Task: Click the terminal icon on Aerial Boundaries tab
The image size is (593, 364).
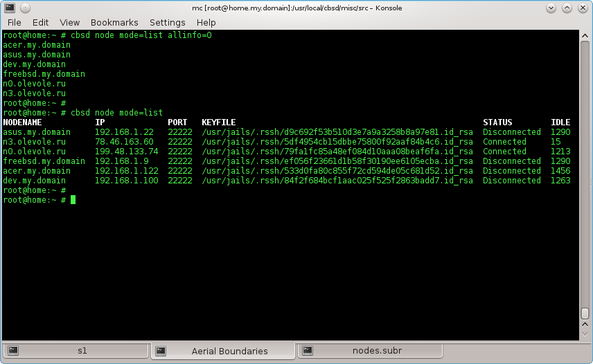Action: (x=161, y=351)
